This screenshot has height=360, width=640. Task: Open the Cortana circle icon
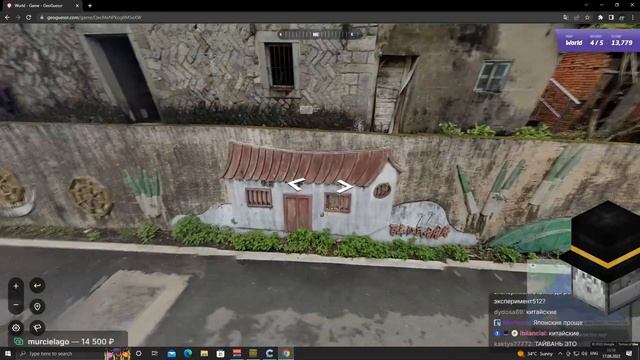point(139,353)
